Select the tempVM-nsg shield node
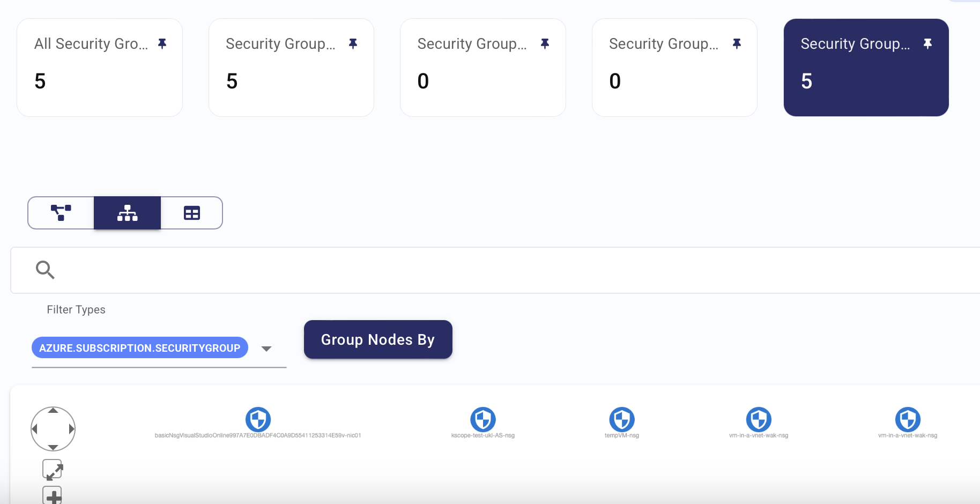The image size is (980, 504). [x=622, y=419]
